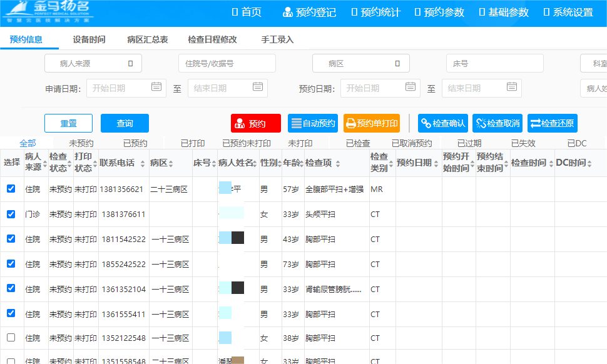Screen dimensions: 607x364
Task: Open the 病人来源 dropdown
Action: point(93,63)
